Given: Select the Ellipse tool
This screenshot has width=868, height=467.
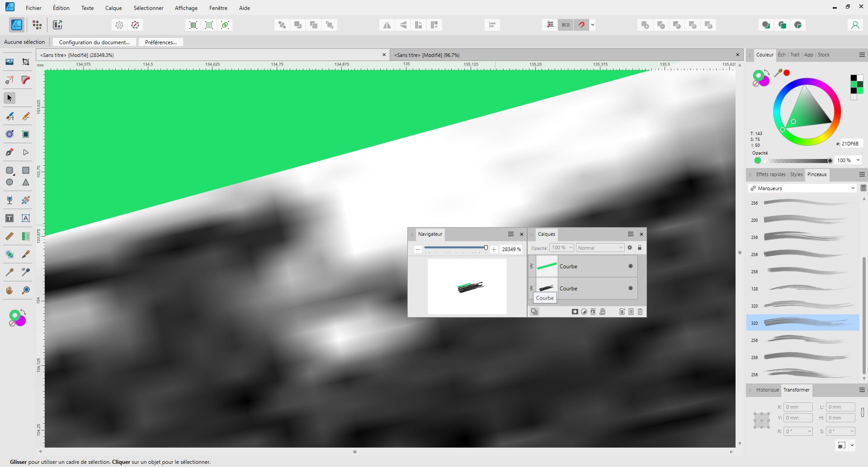Looking at the screenshot, I should pos(9,182).
